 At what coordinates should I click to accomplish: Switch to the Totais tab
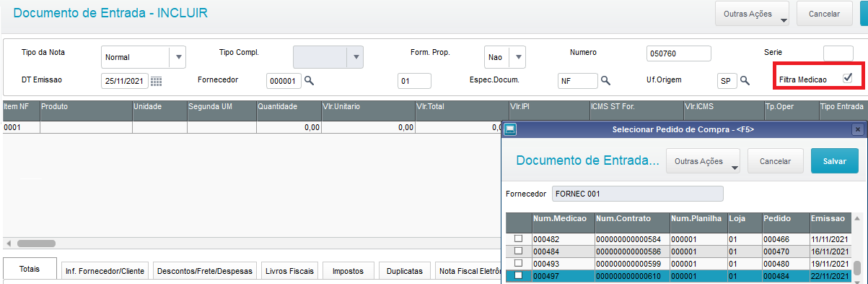point(30,270)
